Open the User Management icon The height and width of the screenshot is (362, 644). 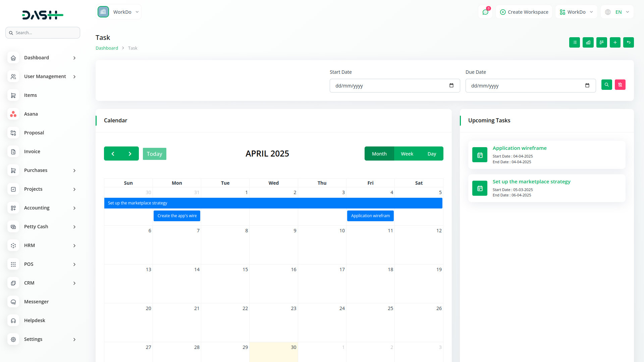13,76
